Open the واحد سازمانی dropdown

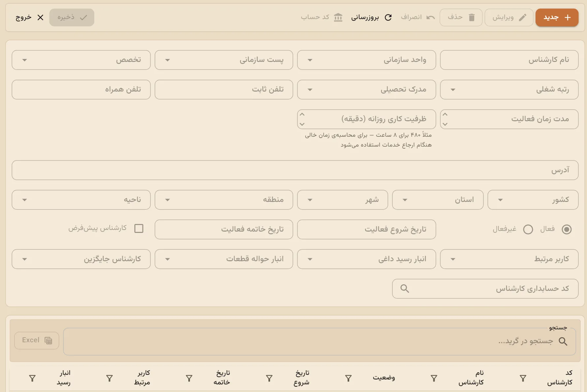point(366,60)
